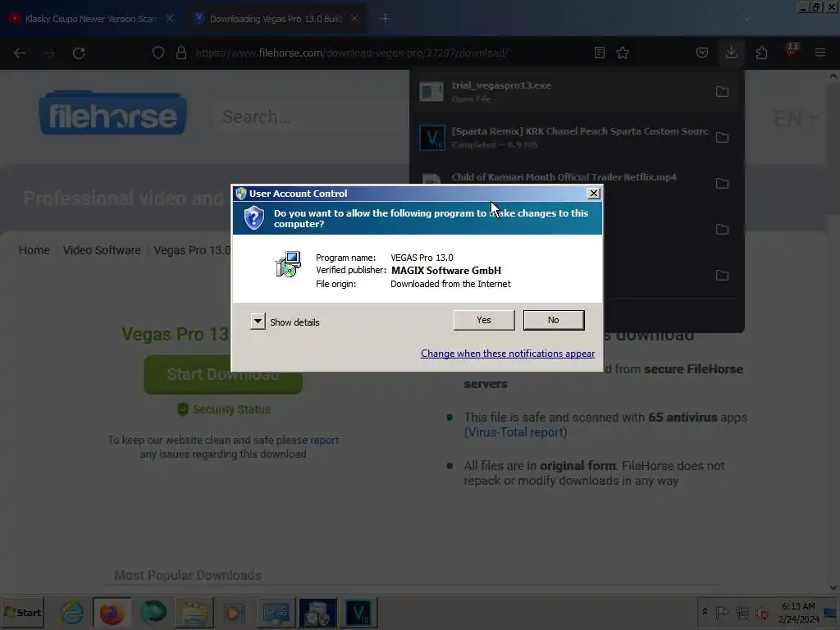
Task: Click Yes in User Account Control dialog
Action: point(484,320)
